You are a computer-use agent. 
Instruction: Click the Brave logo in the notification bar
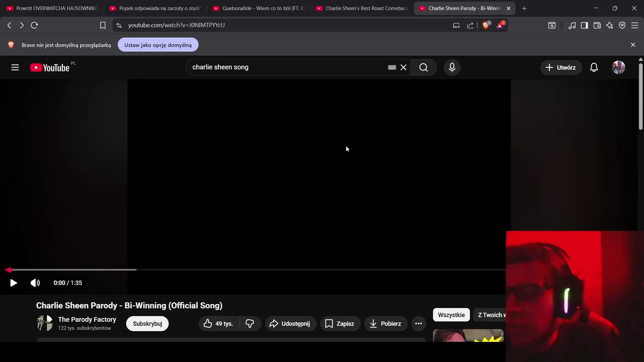click(x=11, y=45)
